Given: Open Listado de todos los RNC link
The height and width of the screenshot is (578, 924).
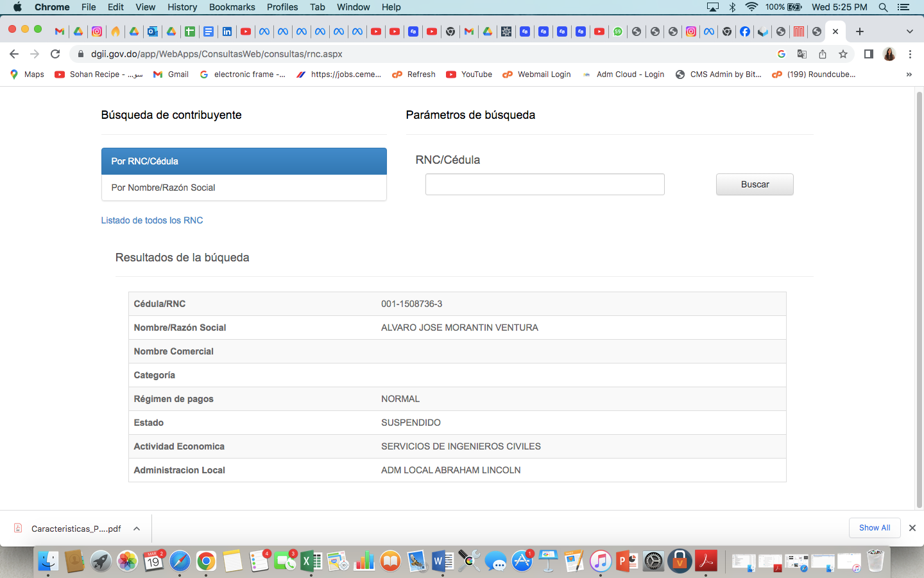Looking at the screenshot, I should coord(152,220).
